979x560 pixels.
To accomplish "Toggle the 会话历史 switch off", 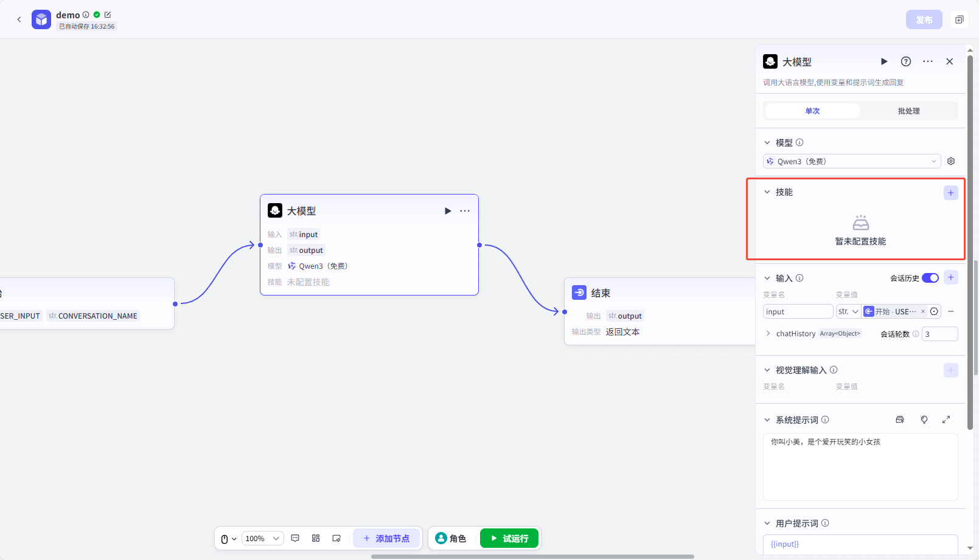I will tap(930, 278).
